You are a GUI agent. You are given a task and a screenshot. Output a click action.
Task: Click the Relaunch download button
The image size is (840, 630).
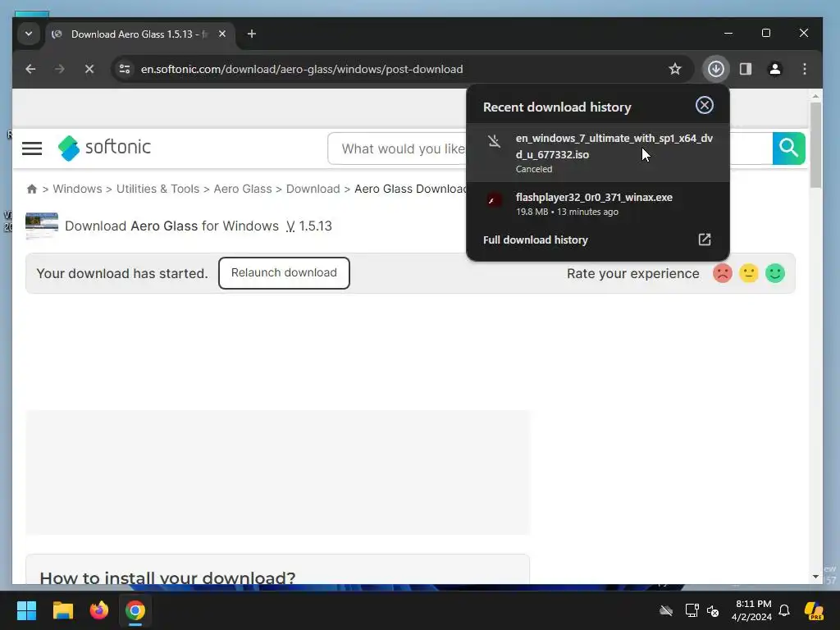[x=284, y=272]
